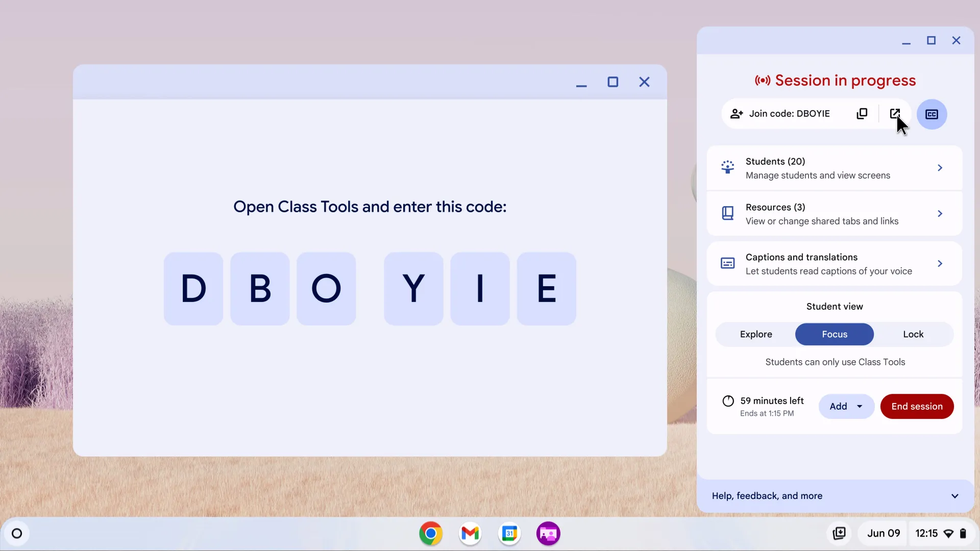Open the Add time dropdown

pyautogui.click(x=845, y=406)
